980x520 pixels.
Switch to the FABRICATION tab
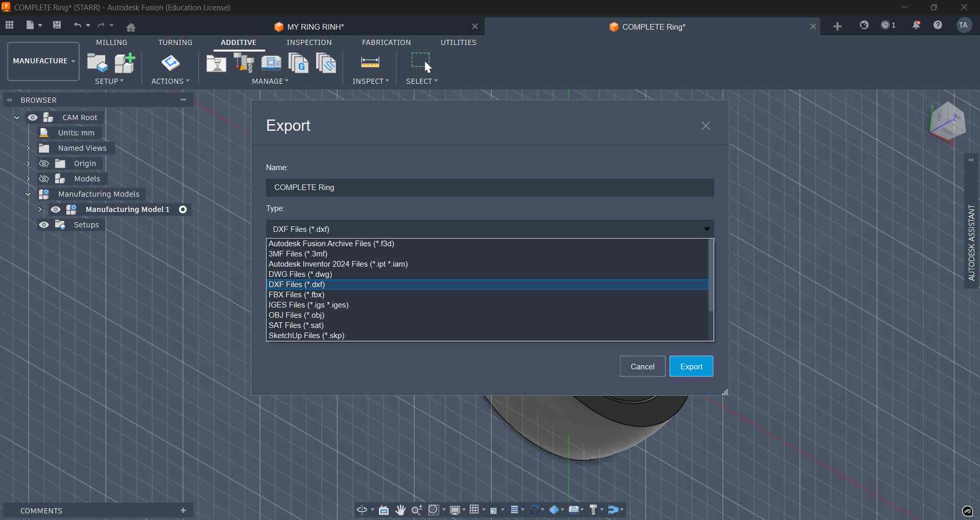[x=387, y=42]
